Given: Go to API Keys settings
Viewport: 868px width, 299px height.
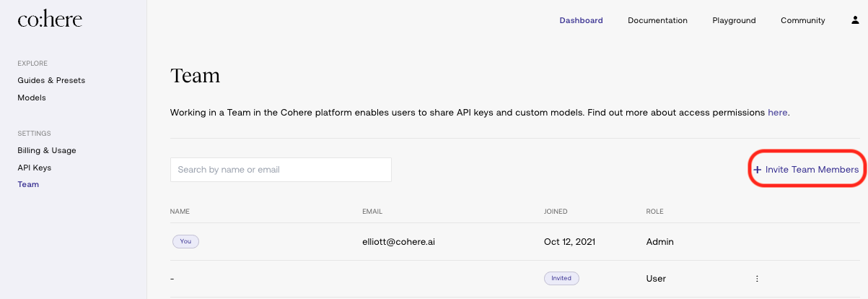Looking at the screenshot, I should 35,168.
